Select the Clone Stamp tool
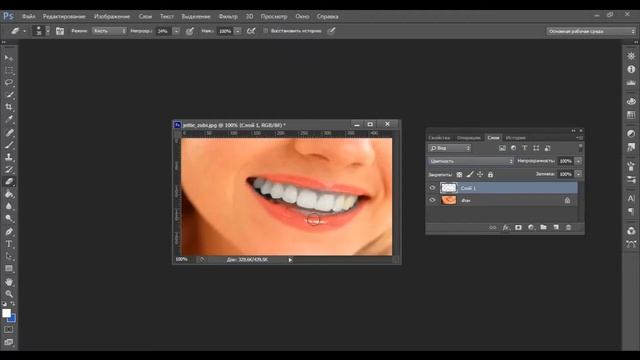 tap(9, 157)
